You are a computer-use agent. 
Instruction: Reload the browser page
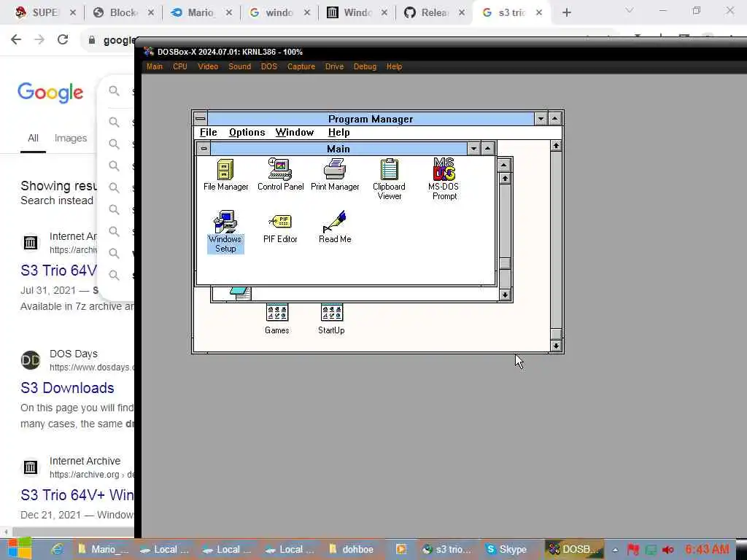tap(63, 39)
